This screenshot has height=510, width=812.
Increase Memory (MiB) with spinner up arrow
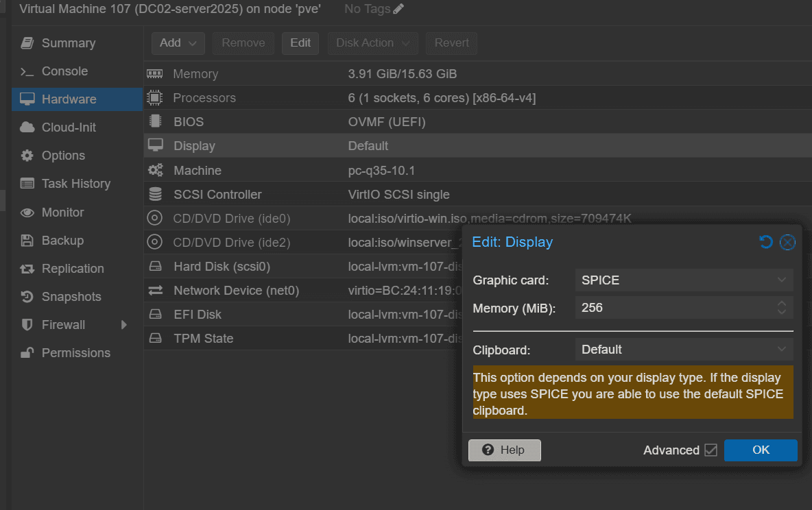click(781, 304)
